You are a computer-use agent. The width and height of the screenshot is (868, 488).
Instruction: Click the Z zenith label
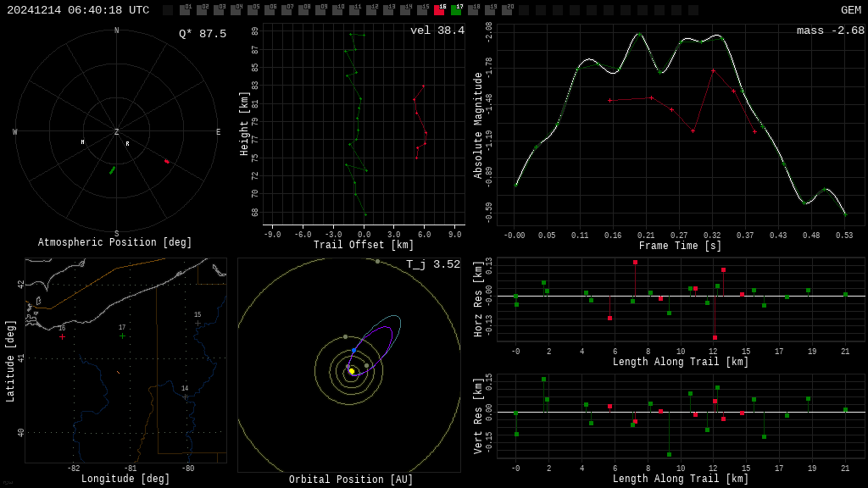(116, 131)
